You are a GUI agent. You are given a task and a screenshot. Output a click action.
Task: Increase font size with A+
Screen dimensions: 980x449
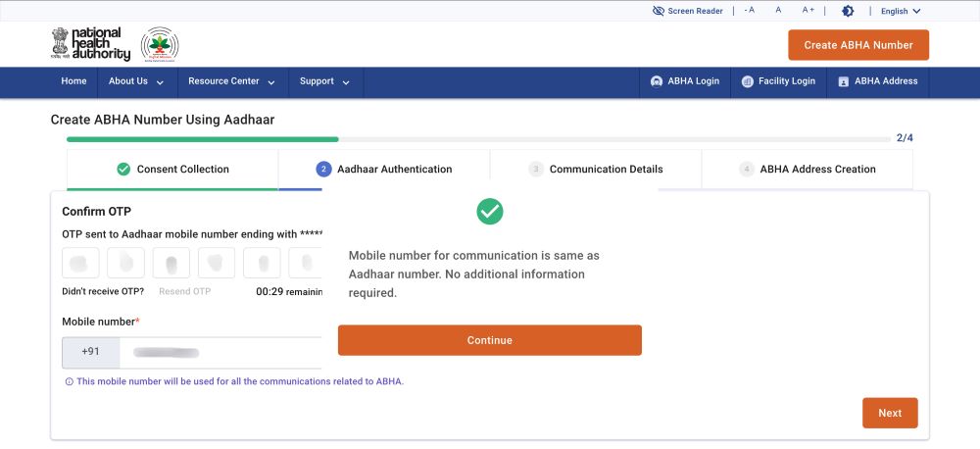[808, 10]
